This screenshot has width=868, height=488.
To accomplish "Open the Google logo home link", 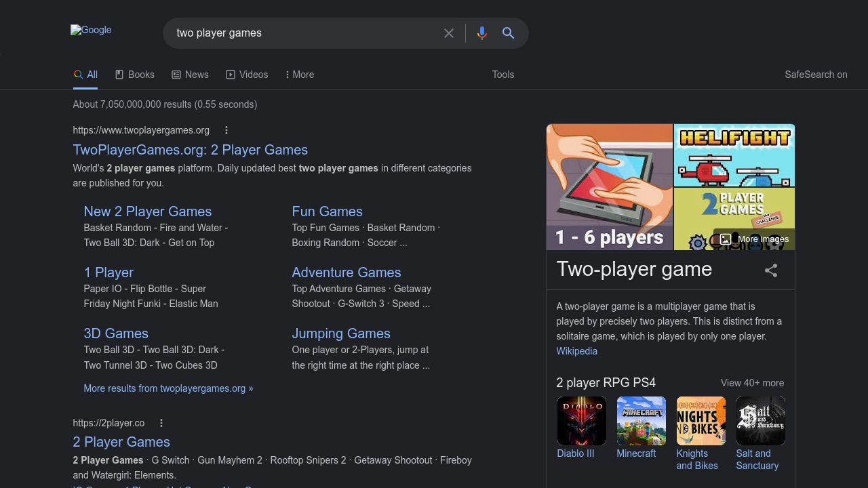I will (x=91, y=30).
